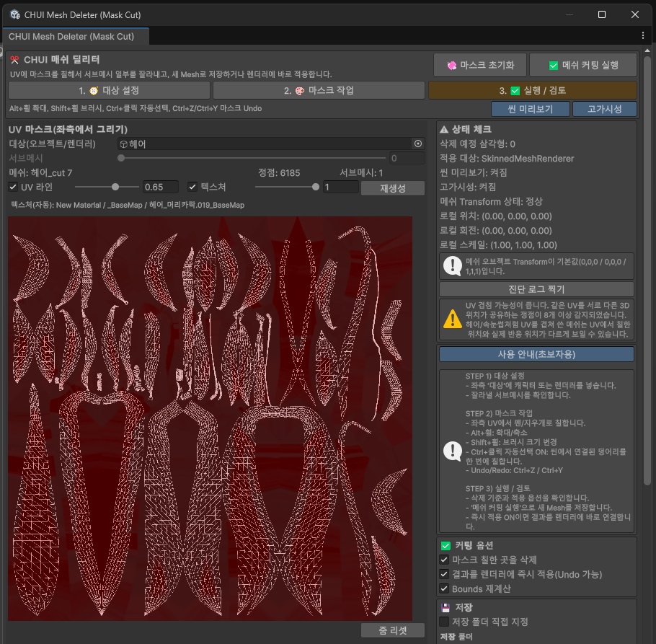Click the yellow UV overlap warning icon
The width and height of the screenshot is (656, 644).
[x=452, y=319]
